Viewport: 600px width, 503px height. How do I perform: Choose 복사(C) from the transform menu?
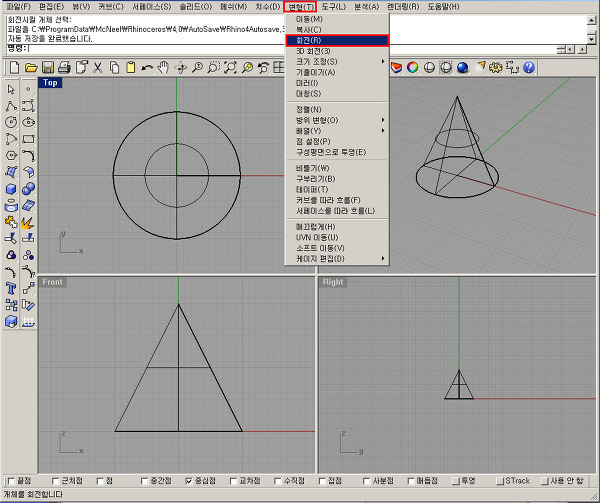[337, 29]
